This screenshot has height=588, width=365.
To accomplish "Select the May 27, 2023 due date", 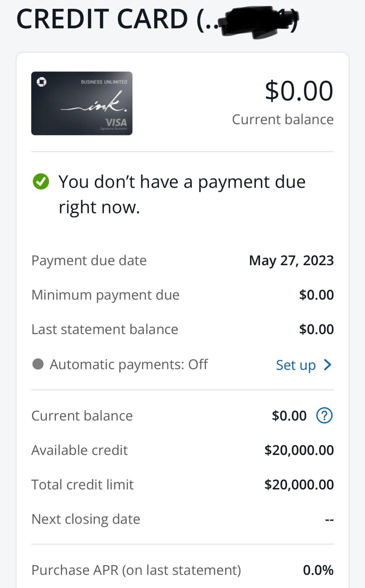I will (x=291, y=260).
